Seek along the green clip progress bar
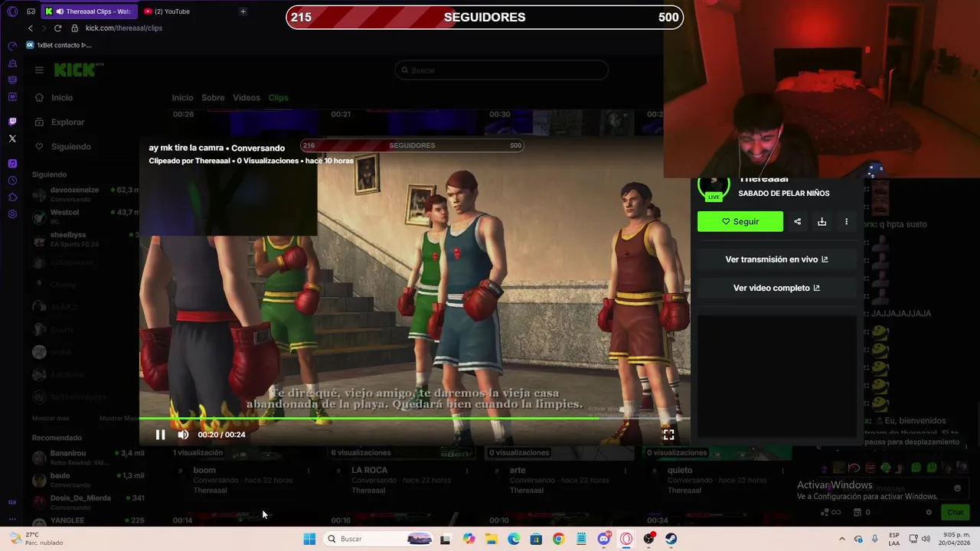The width and height of the screenshot is (980, 551). pyautogui.click(x=414, y=418)
